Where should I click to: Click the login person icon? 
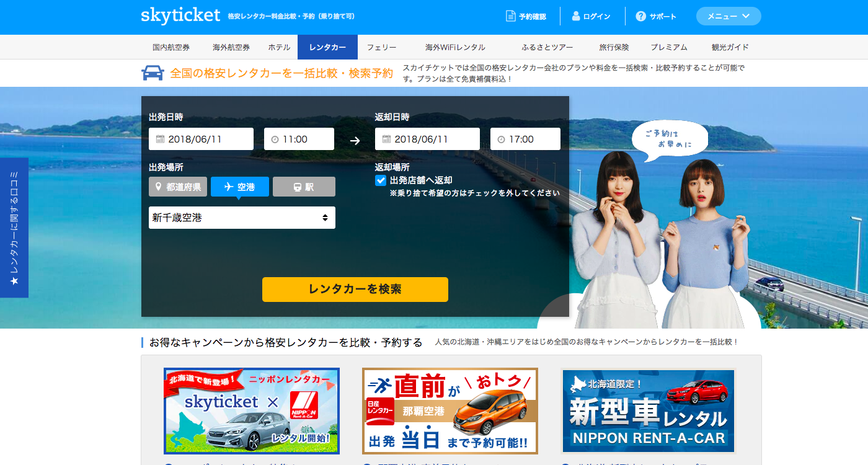tap(576, 16)
